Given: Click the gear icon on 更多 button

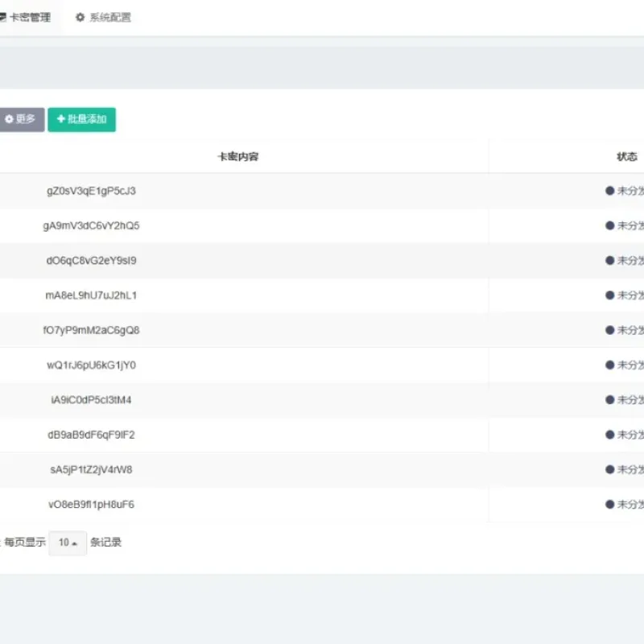Looking at the screenshot, I should (9, 119).
